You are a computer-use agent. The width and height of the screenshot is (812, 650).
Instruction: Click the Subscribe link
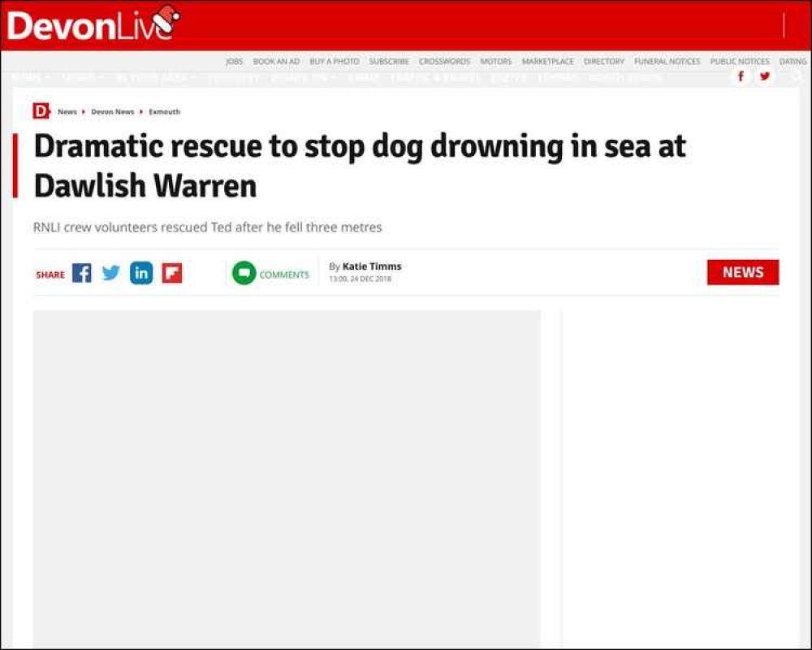point(389,61)
